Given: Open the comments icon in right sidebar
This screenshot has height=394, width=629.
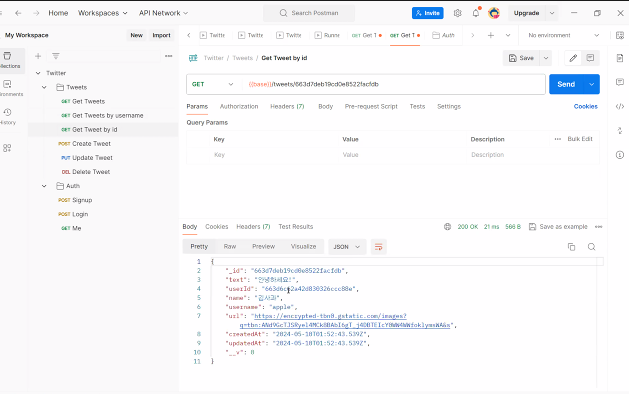Looking at the screenshot, I should tap(620, 82).
